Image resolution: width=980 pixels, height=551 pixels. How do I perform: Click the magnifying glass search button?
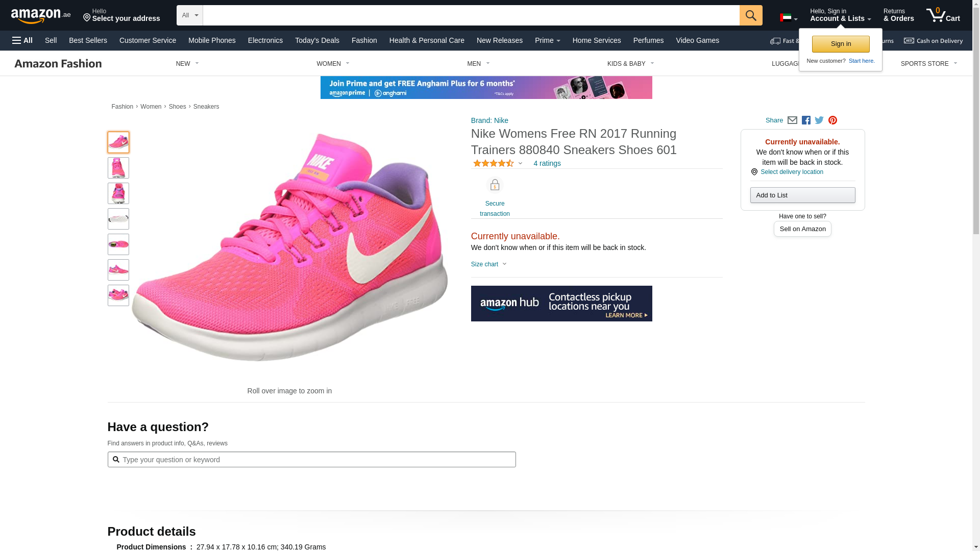pos(750,15)
